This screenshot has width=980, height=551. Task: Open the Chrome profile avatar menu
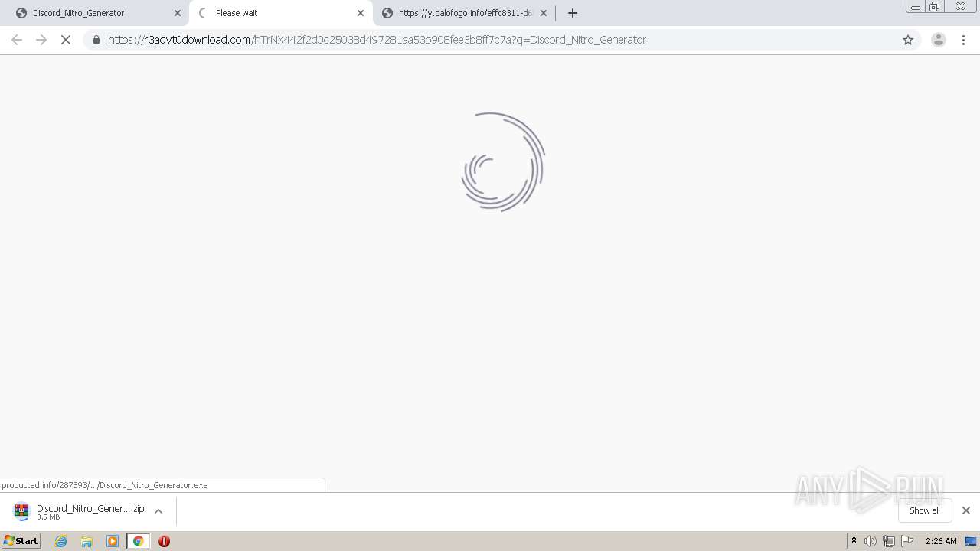939,40
